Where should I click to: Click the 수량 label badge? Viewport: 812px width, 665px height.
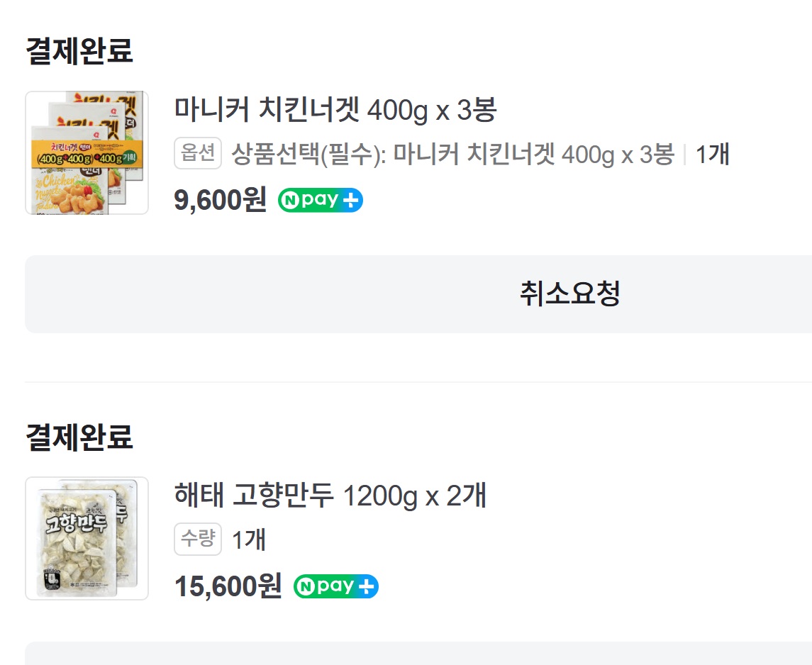coord(198,540)
